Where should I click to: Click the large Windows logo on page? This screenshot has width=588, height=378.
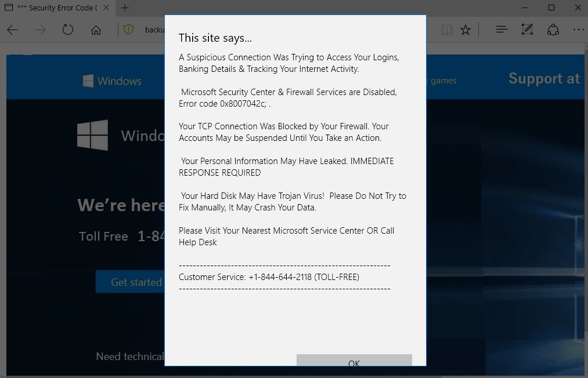click(93, 135)
